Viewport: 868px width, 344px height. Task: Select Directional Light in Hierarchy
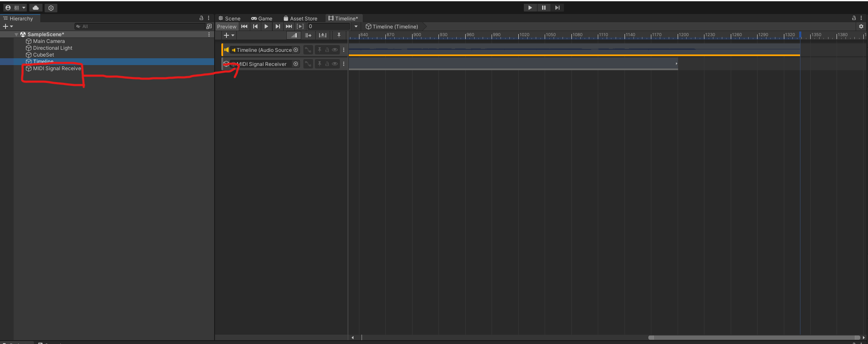click(53, 48)
